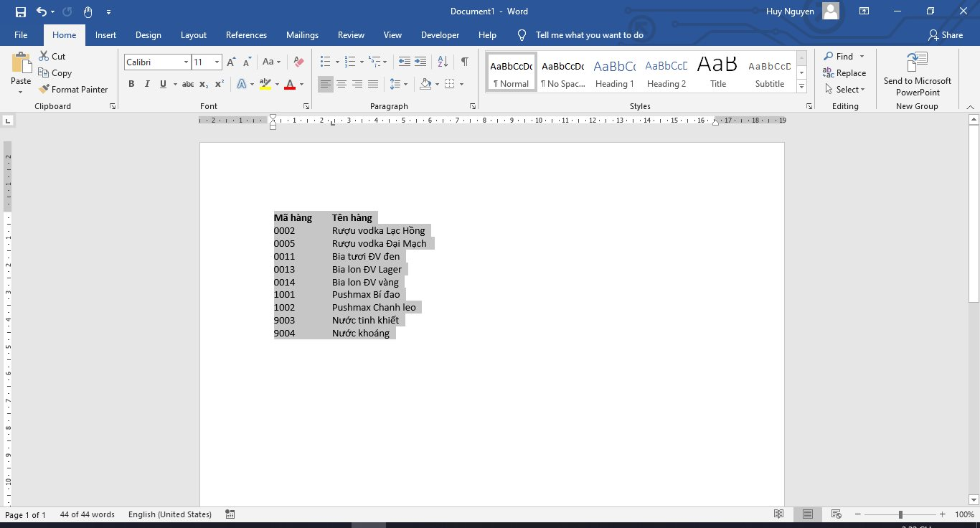Screen dimensions: 980x528
Task: Toggle Superscript formatting
Action: [x=220, y=84]
